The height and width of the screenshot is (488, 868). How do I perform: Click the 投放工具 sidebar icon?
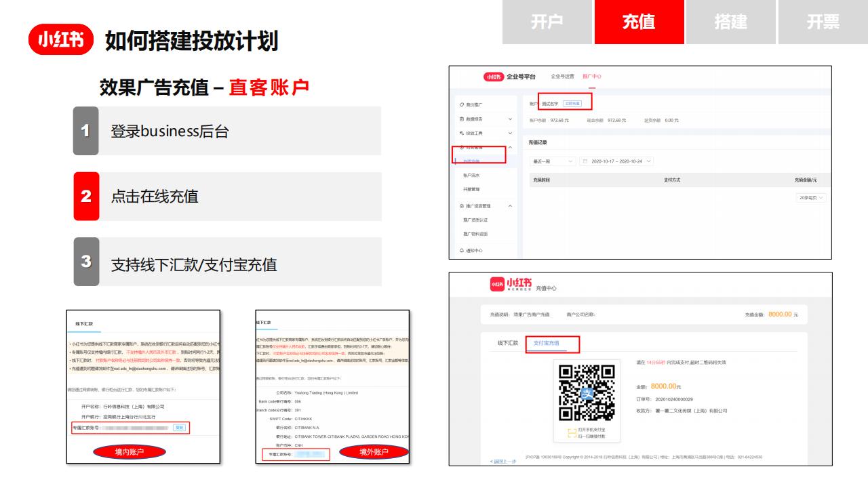pos(462,133)
